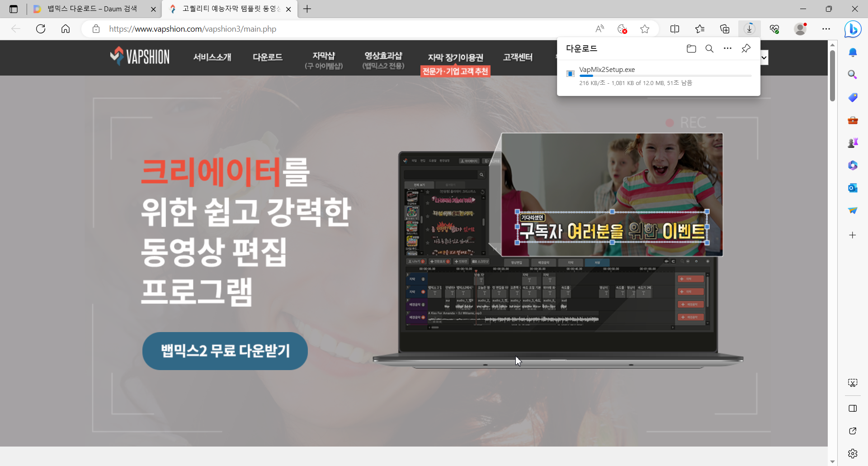Click the VapMix2Setup download progress bar
This screenshot has height=466, width=868.
point(665,76)
